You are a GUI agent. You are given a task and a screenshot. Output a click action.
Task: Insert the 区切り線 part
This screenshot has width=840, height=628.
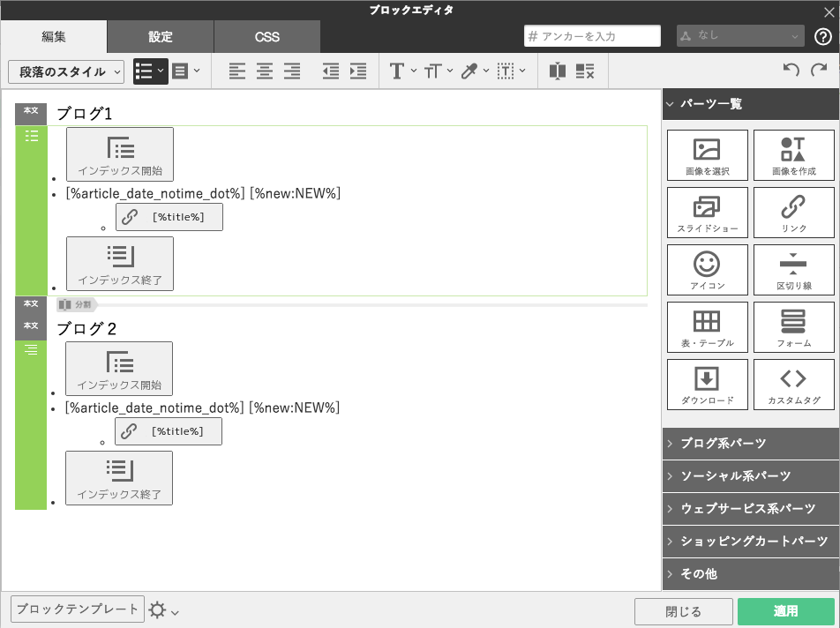(x=794, y=270)
